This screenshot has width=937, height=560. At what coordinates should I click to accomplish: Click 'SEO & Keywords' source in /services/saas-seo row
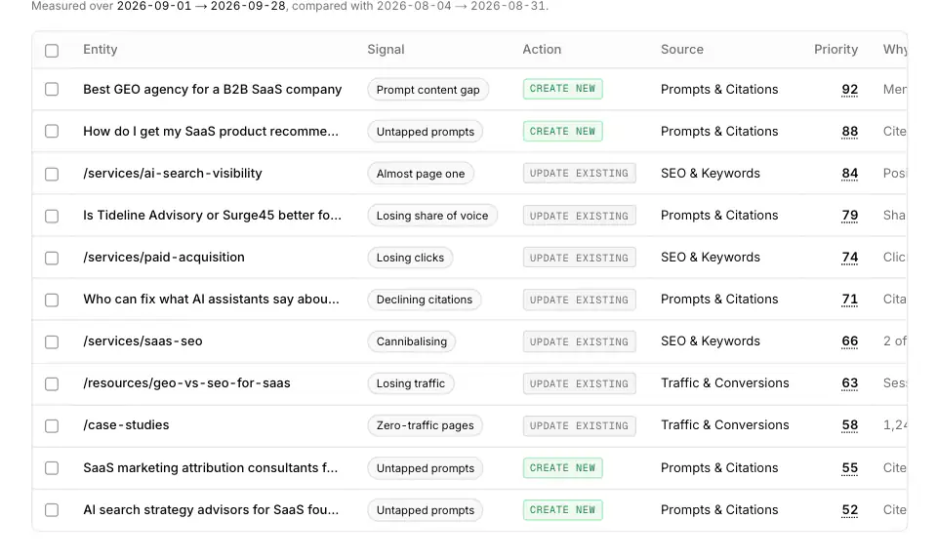(710, 340)
